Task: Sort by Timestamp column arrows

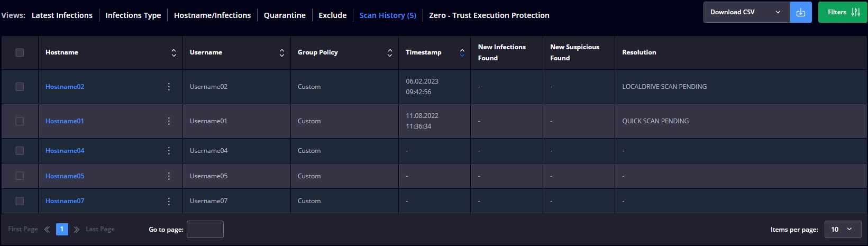Action: (462, 53)
